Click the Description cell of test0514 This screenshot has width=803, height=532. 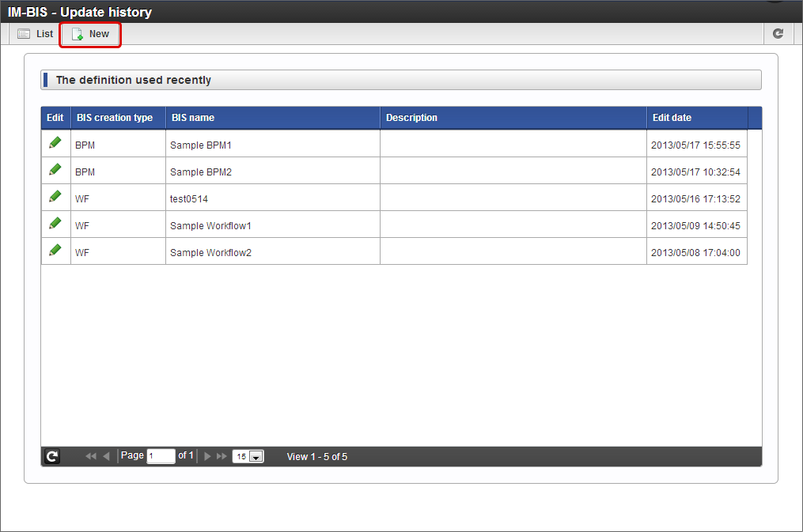(x=513, y=198)
